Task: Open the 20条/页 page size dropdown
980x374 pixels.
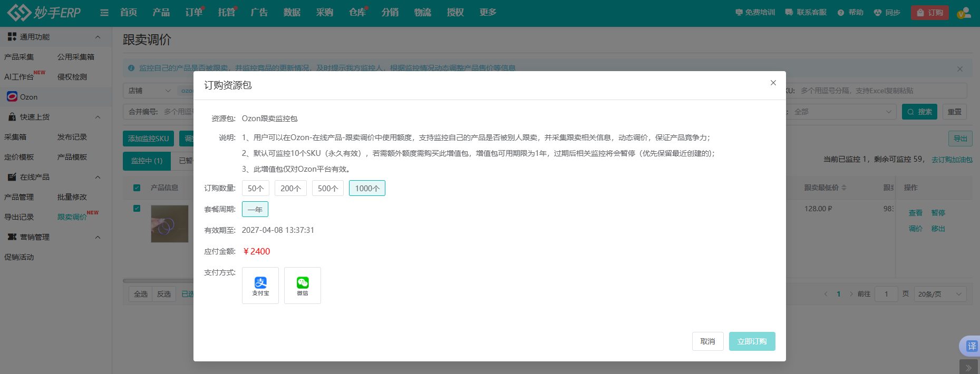Action: [x=940, y=294]
